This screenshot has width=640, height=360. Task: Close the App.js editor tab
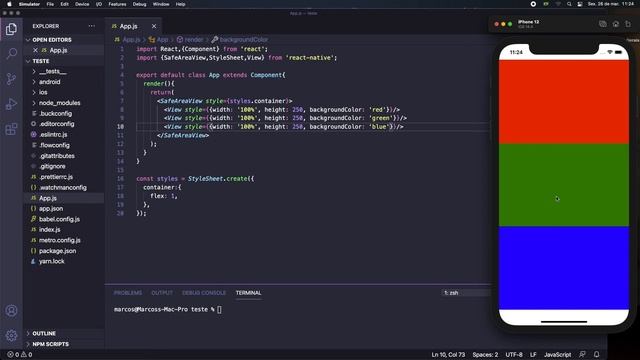154,26
